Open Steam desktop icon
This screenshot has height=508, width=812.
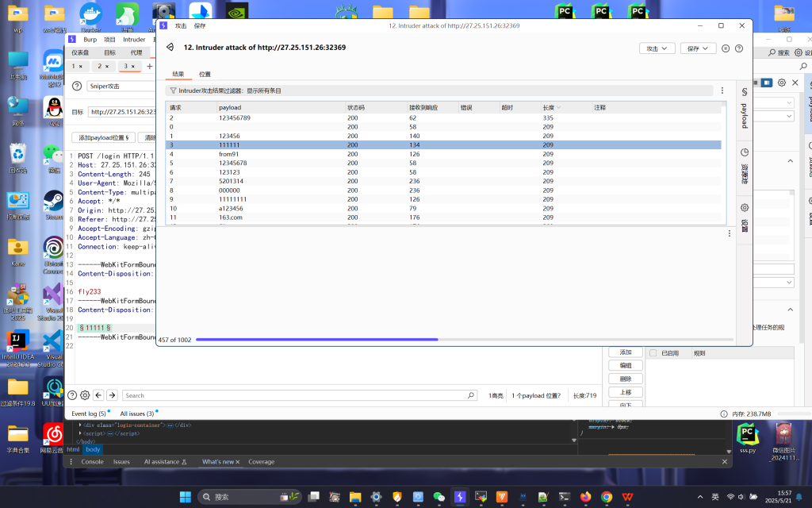click(x=54, y=205)
